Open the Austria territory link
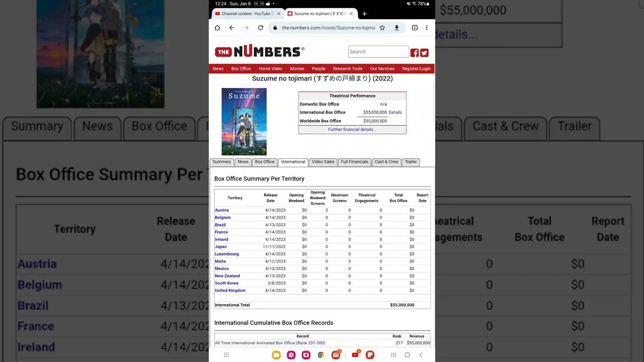Screen dimensions: 644x362 pos(222,210)
